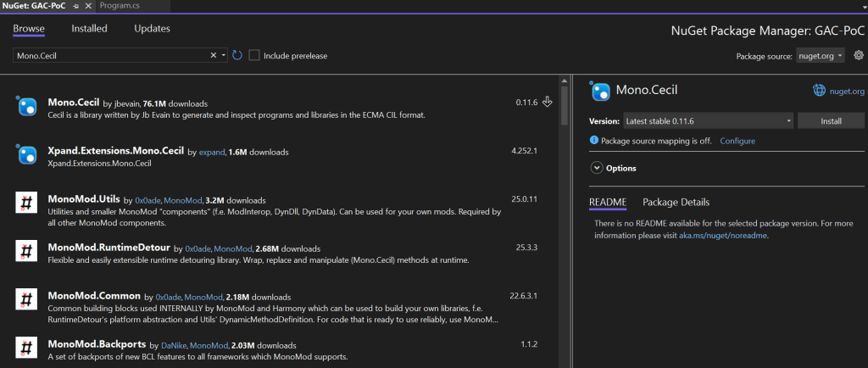Enable the Include prerelease checkbox

(254, 56)
